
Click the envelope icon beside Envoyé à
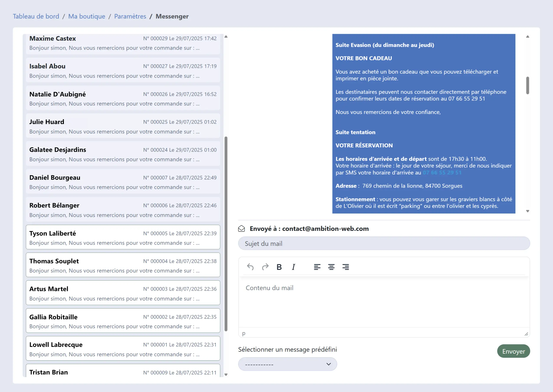pyautogui.click(x=241, y=229)
